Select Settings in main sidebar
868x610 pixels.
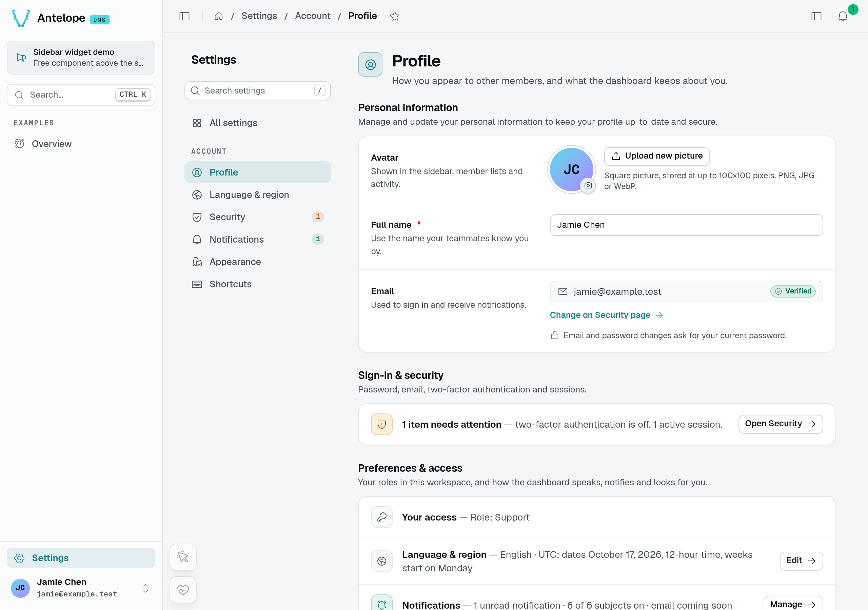pyautogui.click(x=81, y=558)
